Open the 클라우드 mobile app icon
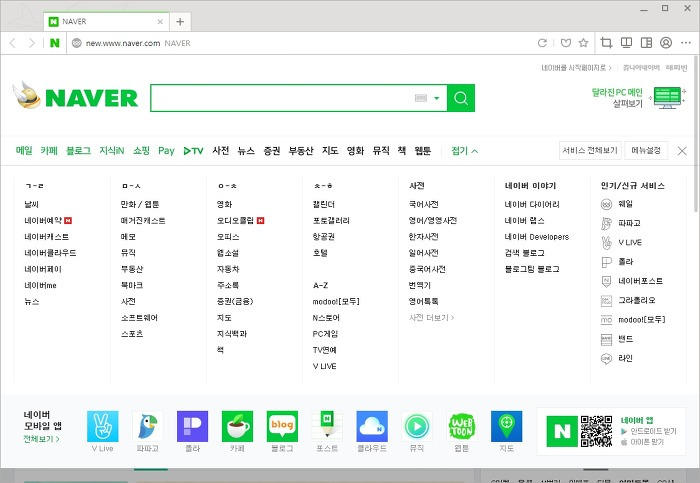The image size is (700, 483). pyautogui.click(x=372, y=426)
